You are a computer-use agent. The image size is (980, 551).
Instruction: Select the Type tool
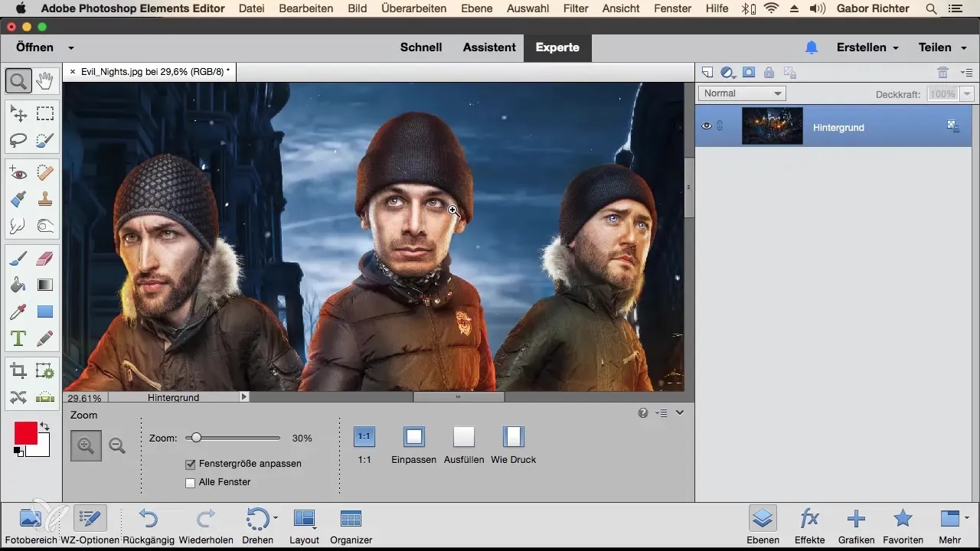point(18,337)
